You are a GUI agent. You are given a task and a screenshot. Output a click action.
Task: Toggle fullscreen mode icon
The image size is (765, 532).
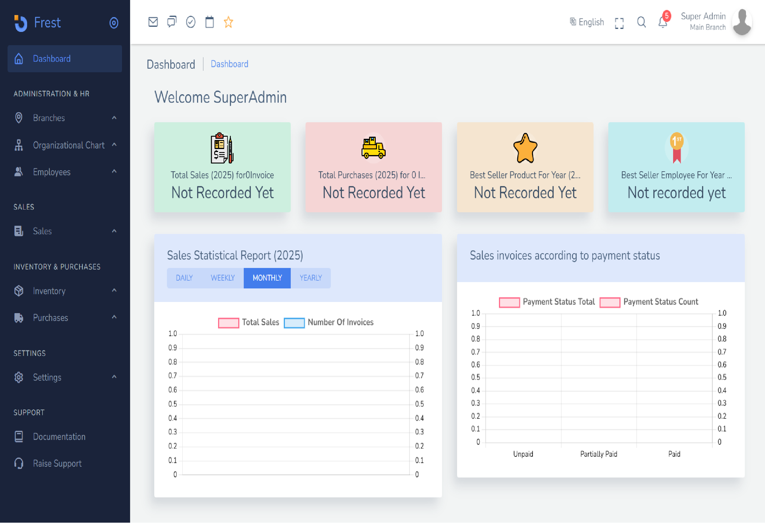point(619,22)
